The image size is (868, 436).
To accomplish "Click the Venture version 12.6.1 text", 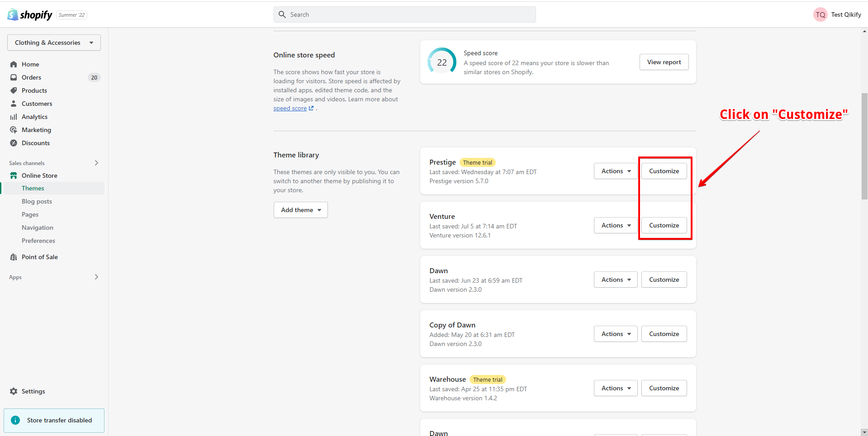I will [460, 235].
